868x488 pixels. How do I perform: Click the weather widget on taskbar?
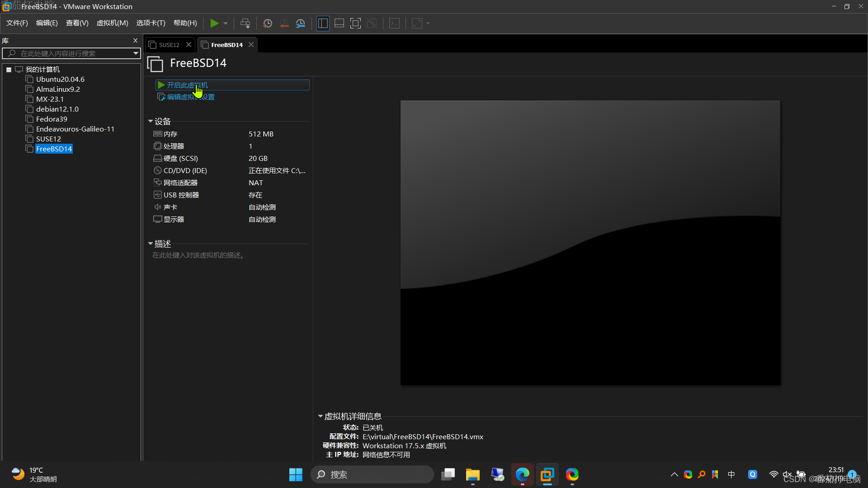pos(34,474)
